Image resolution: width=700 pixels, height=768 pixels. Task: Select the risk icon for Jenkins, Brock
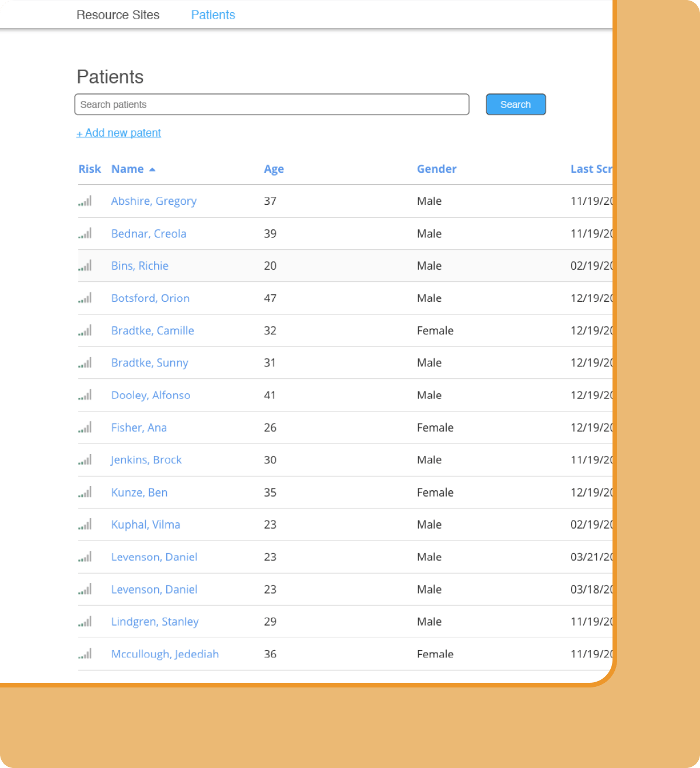coord(85,460)
